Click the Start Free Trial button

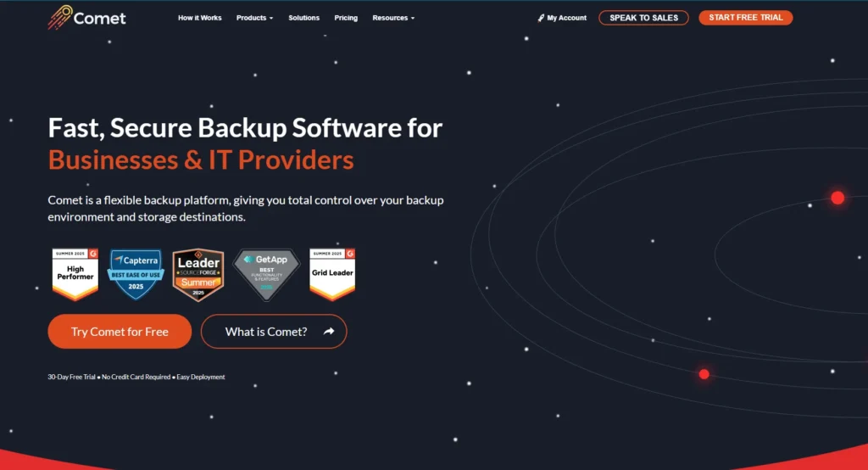746,18
